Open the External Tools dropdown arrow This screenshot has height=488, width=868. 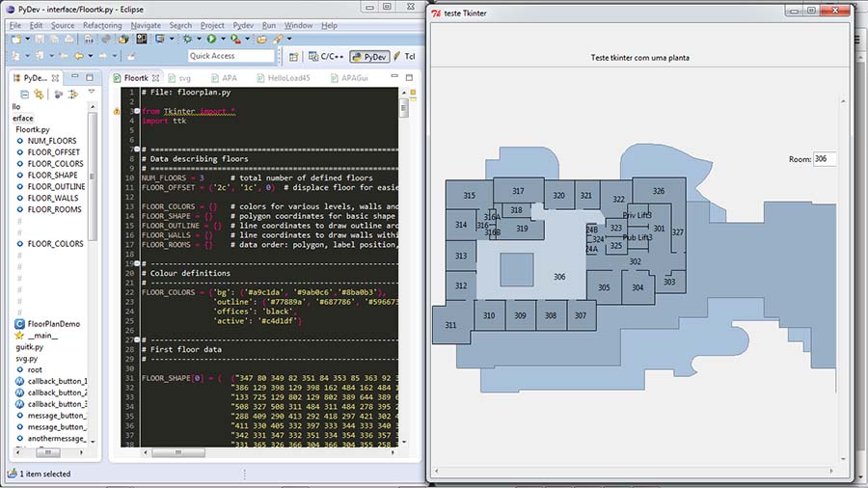(x=248, y=40)
